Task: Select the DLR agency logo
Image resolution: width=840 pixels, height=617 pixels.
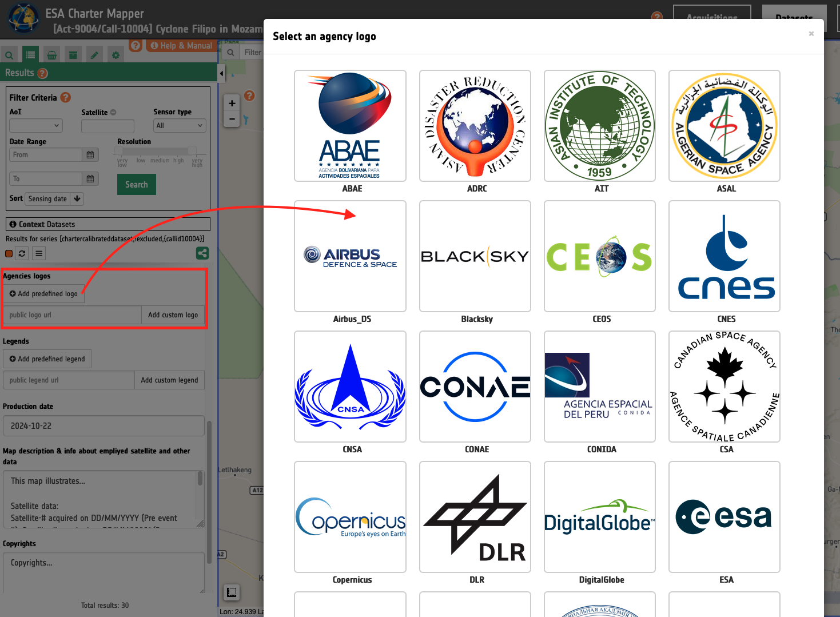Action: [x=475, y=517]
